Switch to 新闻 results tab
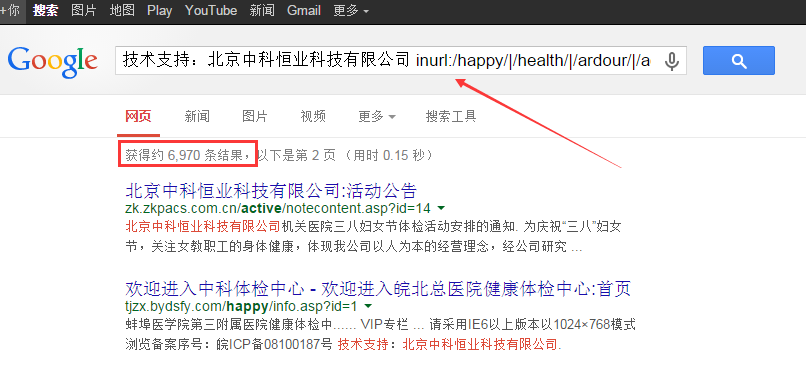This screenshot has width=806, height=365. click(197, 116)
